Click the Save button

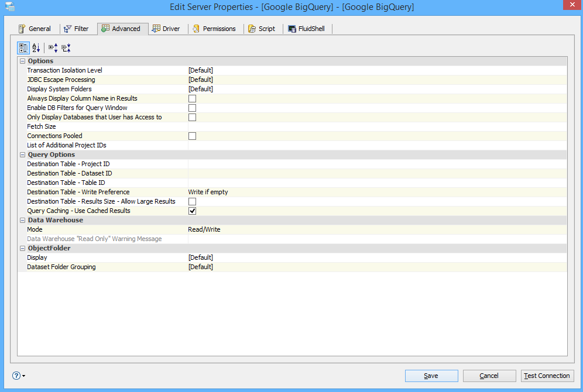pyautogui.click(x=431, y=376)
